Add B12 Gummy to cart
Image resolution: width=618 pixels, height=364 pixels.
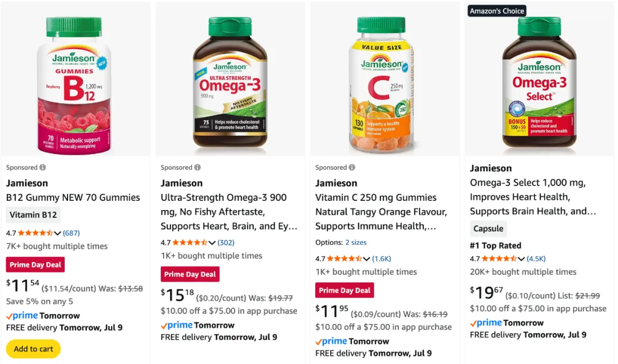pyautogui.click(x=33, y=349)
